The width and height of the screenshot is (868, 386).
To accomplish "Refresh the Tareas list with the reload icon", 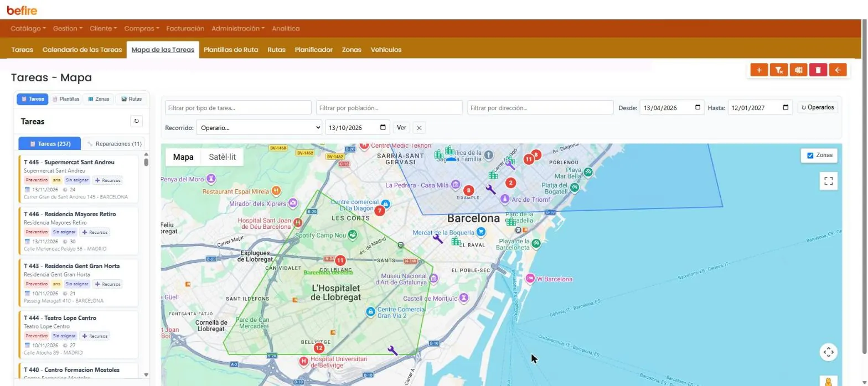I will (137, 121).
